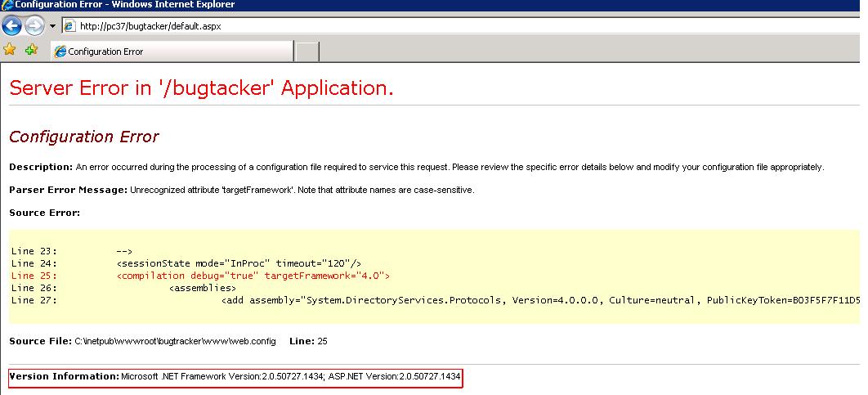
Task: Click the IE icon on the Configuration Error tab
Action: point(60,52)
